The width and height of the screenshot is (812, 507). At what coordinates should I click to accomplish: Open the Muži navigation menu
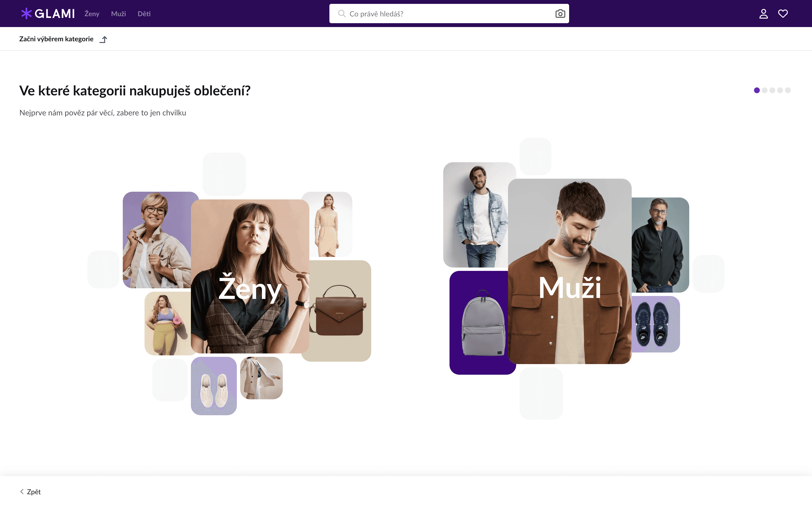point(118,14)
